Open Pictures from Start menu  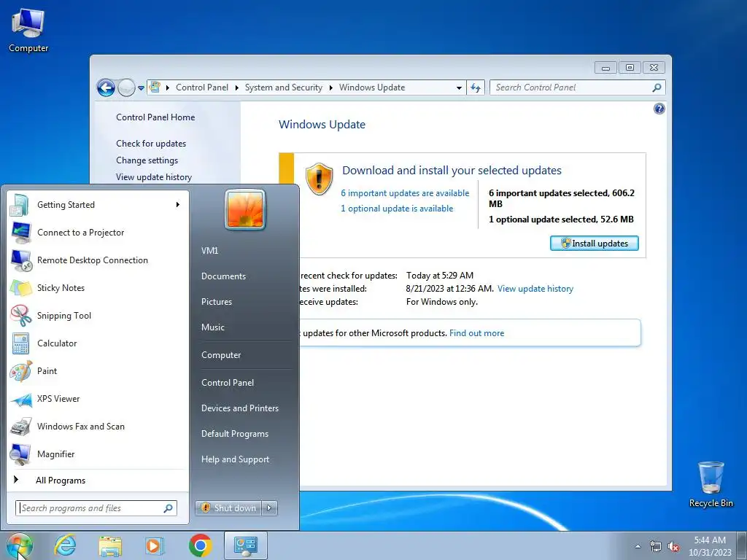[x=216, y=302]
